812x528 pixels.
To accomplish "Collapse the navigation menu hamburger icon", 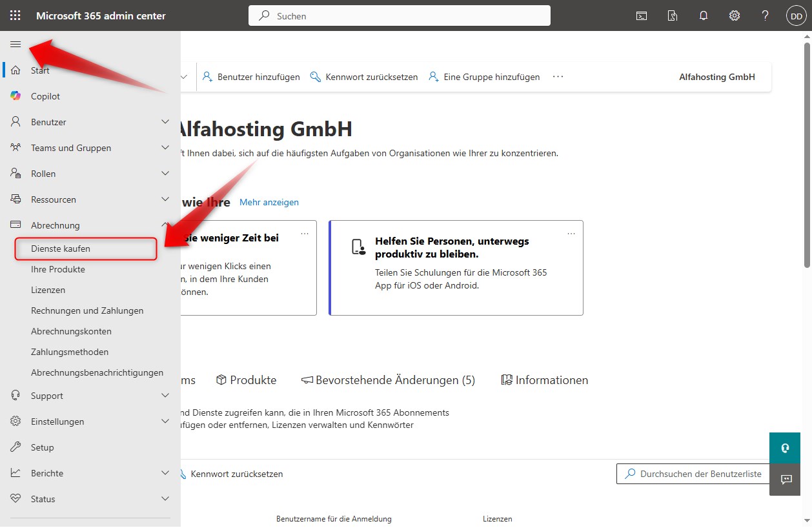I will pyautogui.click(x=15, y=44).
